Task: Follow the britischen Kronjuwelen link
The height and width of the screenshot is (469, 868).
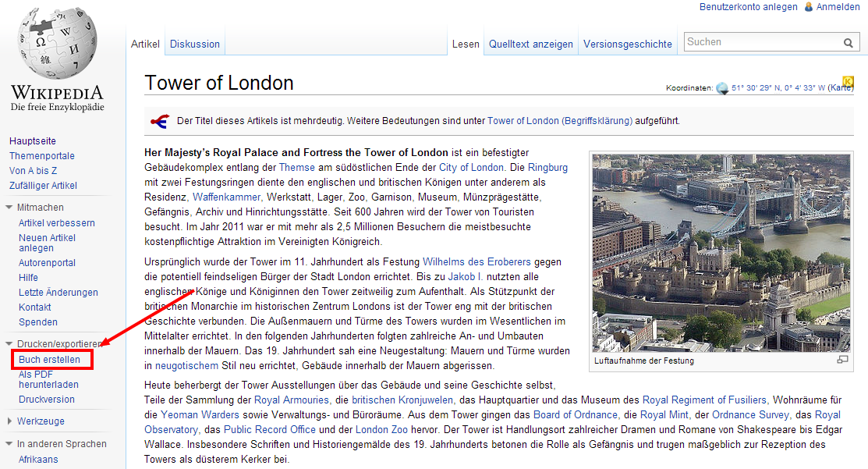Action: [402, 400]
